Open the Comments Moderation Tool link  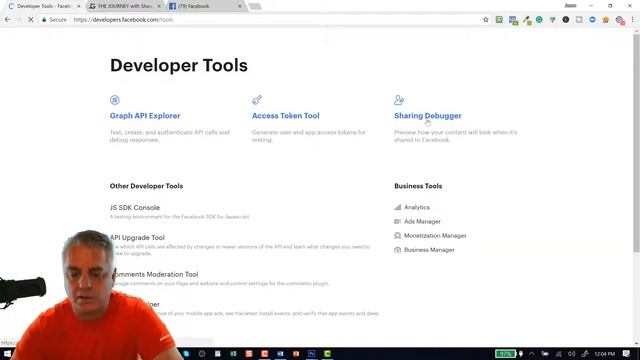155,274
